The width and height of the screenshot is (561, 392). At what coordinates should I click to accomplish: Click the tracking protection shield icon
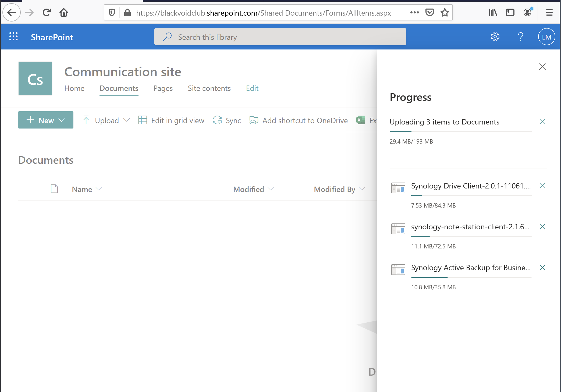pos(112,13)
